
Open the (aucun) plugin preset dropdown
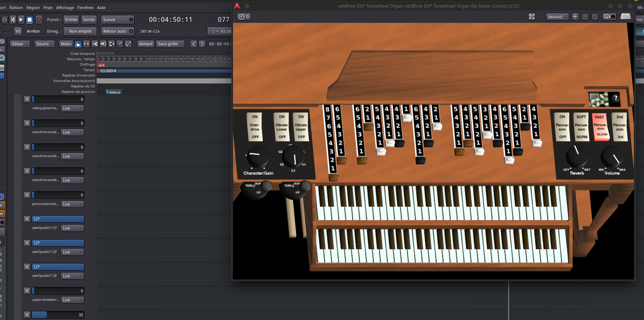[x=557, y=17]
